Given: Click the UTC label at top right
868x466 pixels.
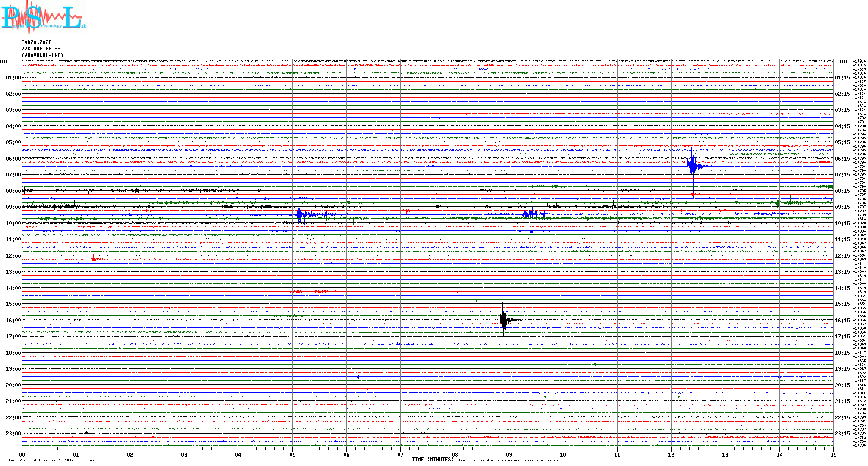Looking at the screenshot, I should (x=844, y=62).
